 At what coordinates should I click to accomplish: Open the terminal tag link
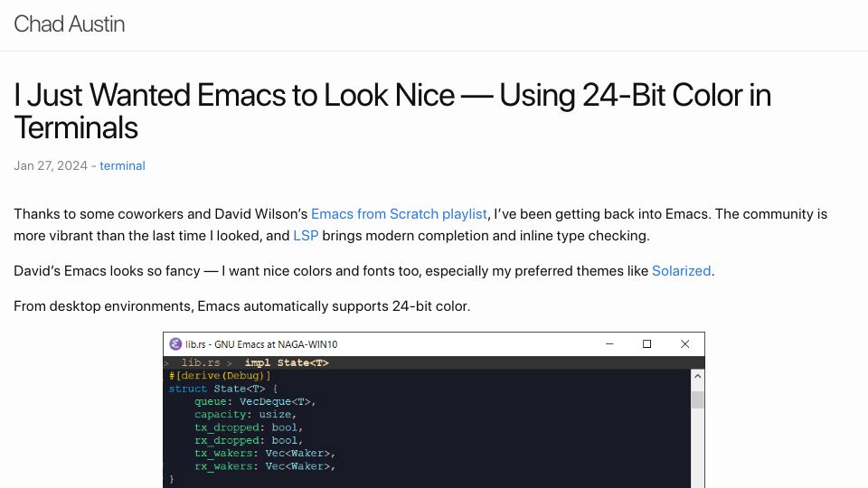point(122,165)
